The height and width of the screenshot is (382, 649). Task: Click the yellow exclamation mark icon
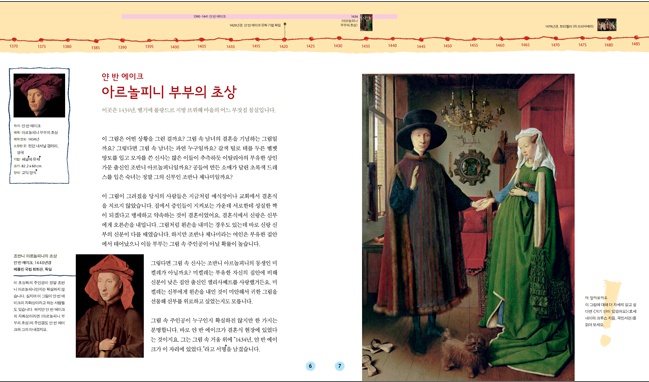(609, 312)
